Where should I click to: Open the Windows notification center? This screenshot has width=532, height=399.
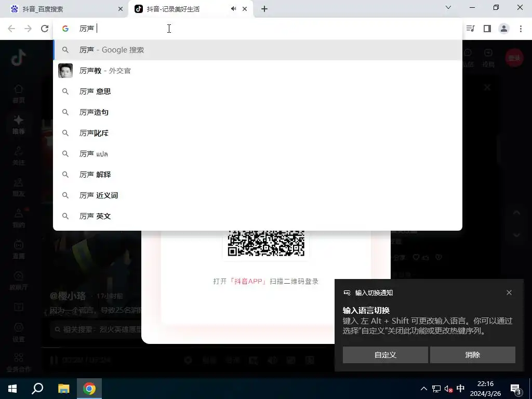[515, 389]
